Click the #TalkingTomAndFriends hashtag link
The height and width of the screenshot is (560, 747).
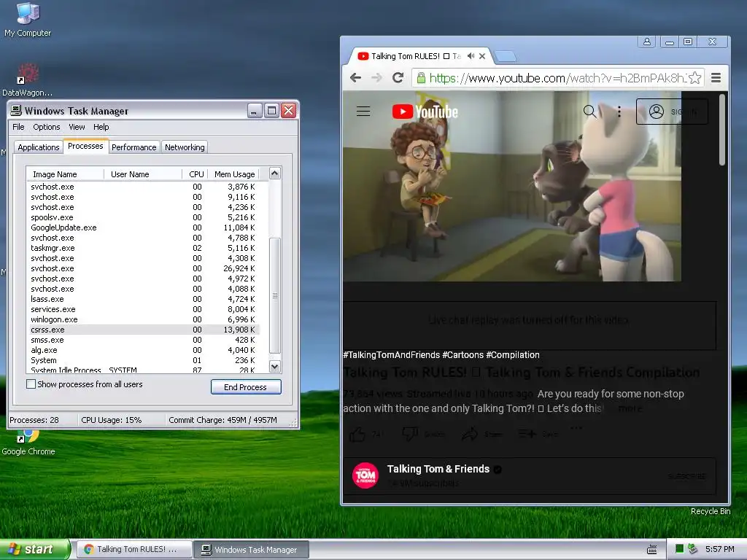(391, 355)
